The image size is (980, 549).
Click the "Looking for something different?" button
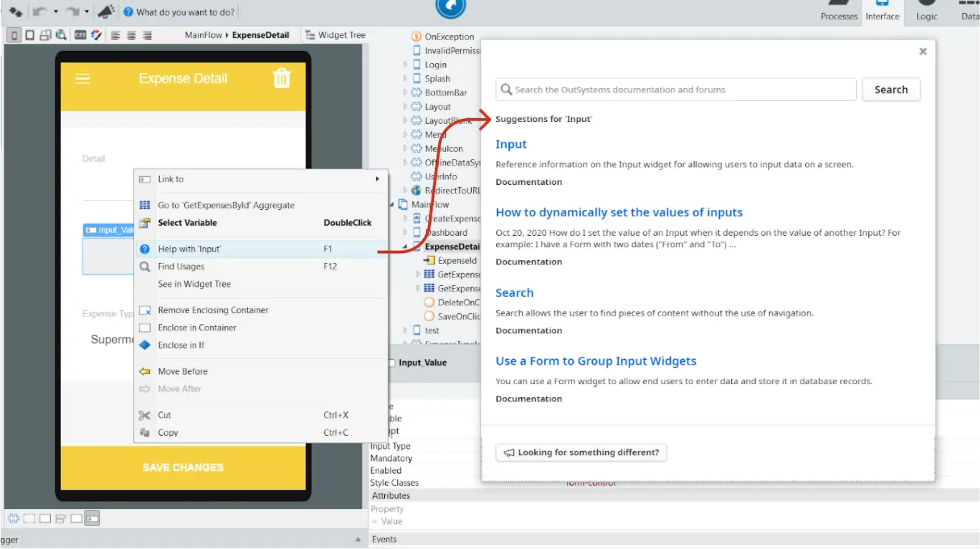(581, 452)
